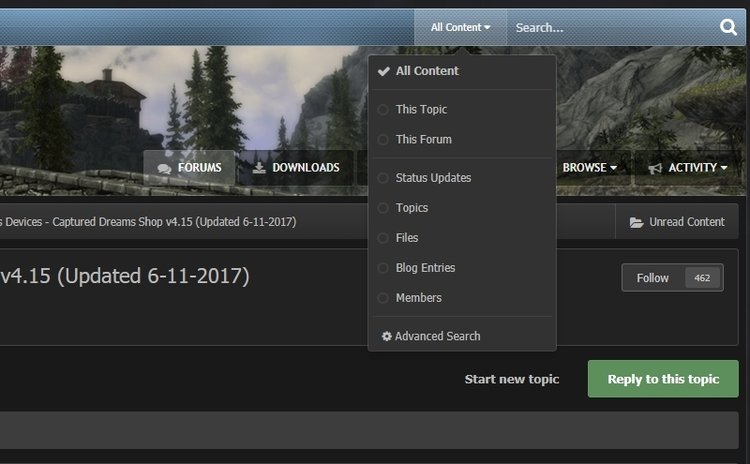Click the Forums speech bubble icon
The image size is (750, 464).
[164, 168]
